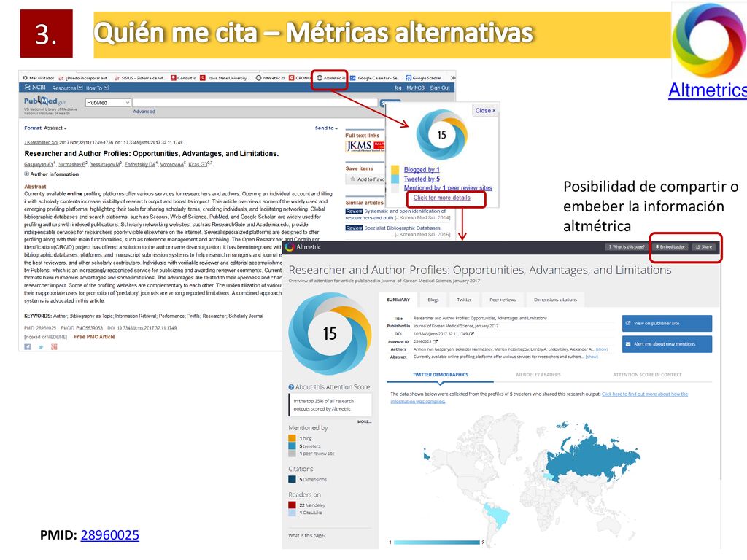Click the blue Tweeted color swatch
The width and height of the screenshot is (747, 560).
(395, 179)
